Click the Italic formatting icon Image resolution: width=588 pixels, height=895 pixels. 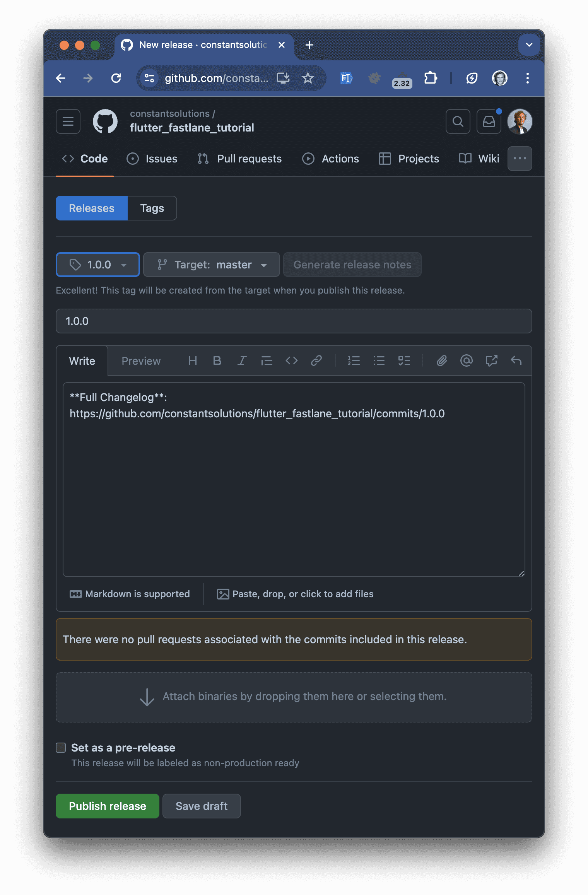point(242,361)
